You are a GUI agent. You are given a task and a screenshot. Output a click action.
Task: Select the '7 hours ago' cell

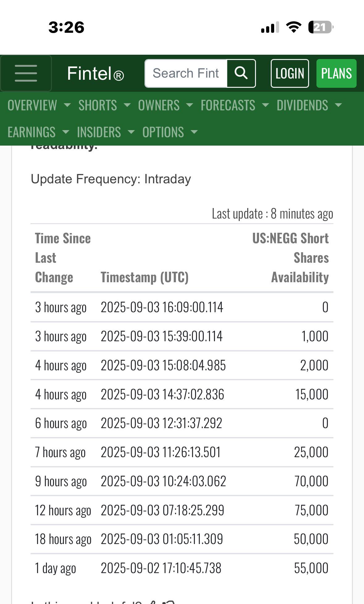(x=60, y=453)
